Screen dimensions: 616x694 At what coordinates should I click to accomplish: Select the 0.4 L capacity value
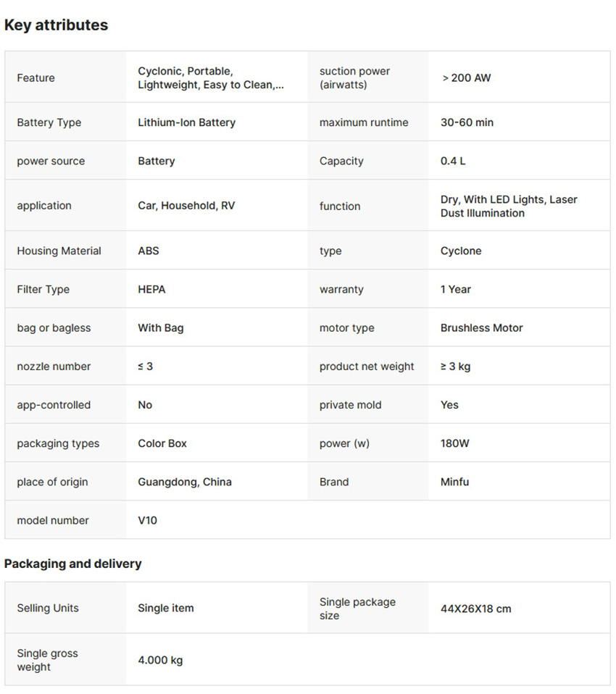click(x=453, y=161)
